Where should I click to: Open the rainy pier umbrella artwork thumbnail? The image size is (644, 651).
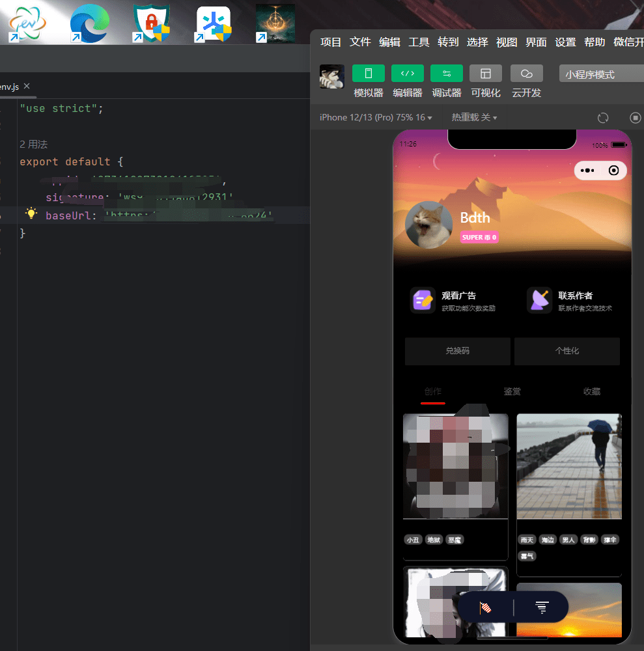[569, 466]
